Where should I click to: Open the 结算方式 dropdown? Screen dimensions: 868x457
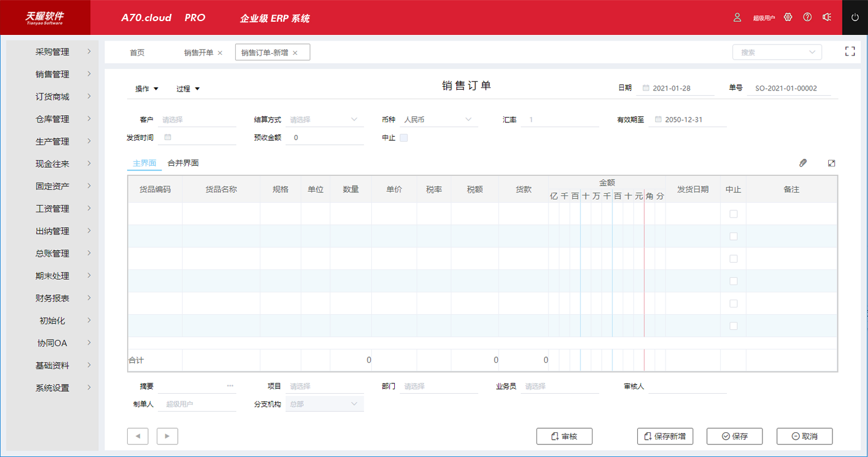(x=324, y=120)
